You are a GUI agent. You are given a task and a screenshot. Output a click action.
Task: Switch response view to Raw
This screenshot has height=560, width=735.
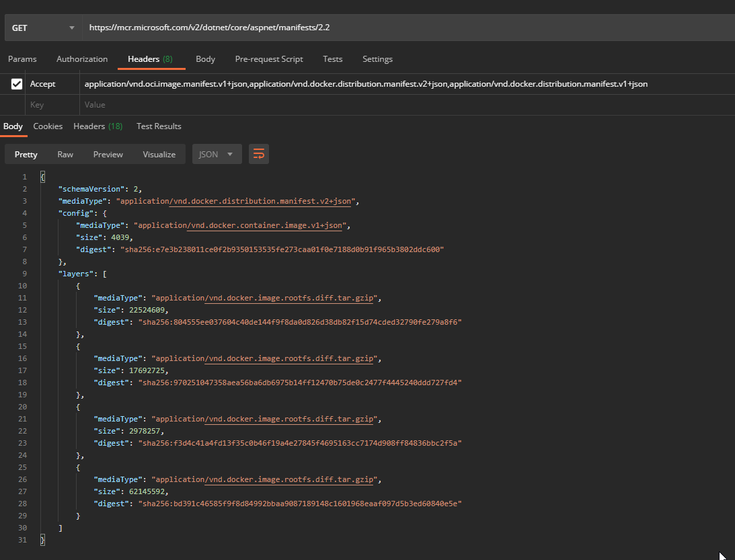click(x=65, y=154)
